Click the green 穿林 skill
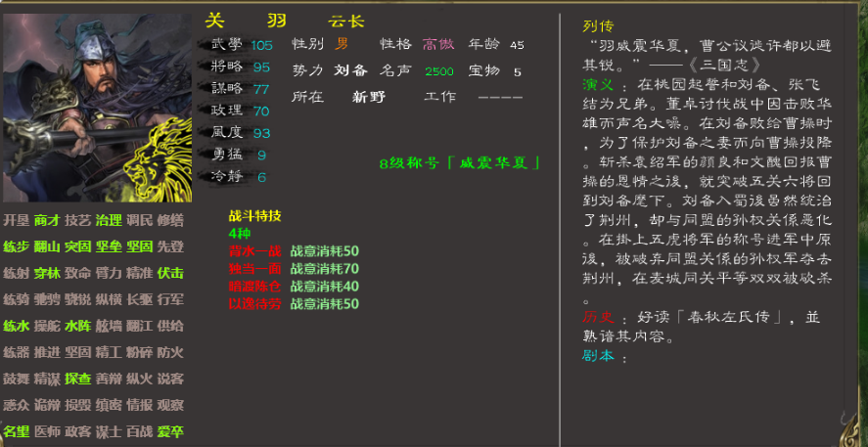Viewport: 868px width, 447px height. click(x=47, y=273)
